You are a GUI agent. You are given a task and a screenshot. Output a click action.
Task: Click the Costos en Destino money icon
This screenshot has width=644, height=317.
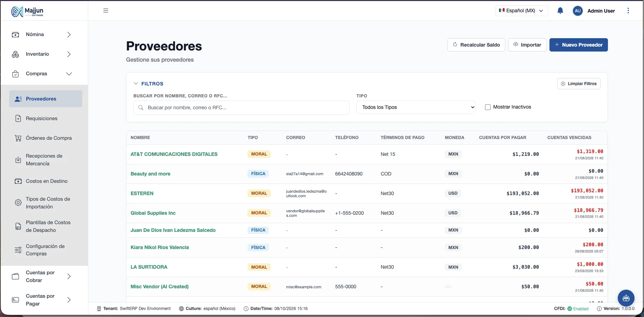point(18,181)
